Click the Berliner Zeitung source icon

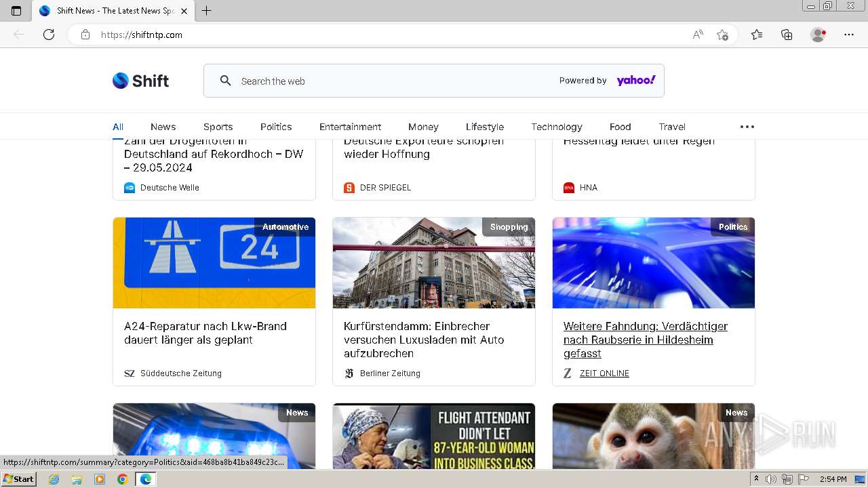[349, 373]
